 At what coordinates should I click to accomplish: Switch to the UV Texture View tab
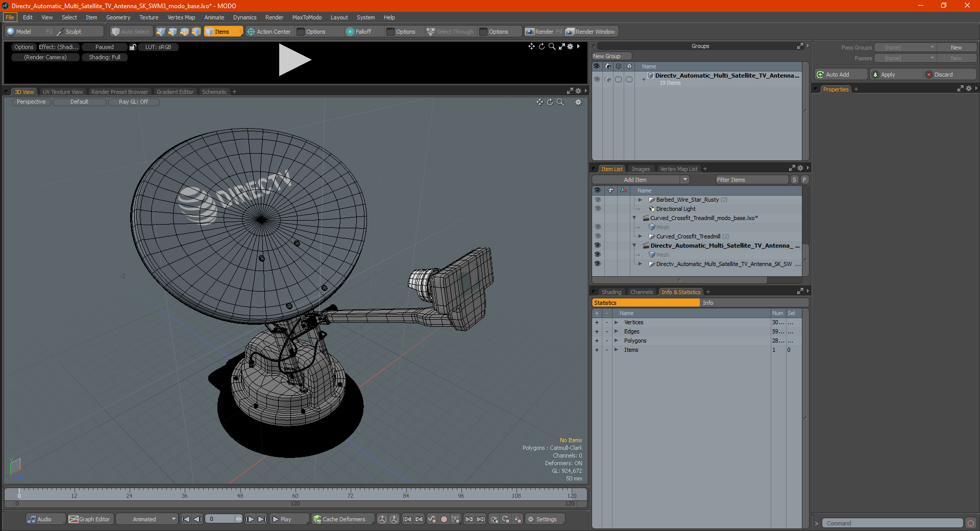63,92
